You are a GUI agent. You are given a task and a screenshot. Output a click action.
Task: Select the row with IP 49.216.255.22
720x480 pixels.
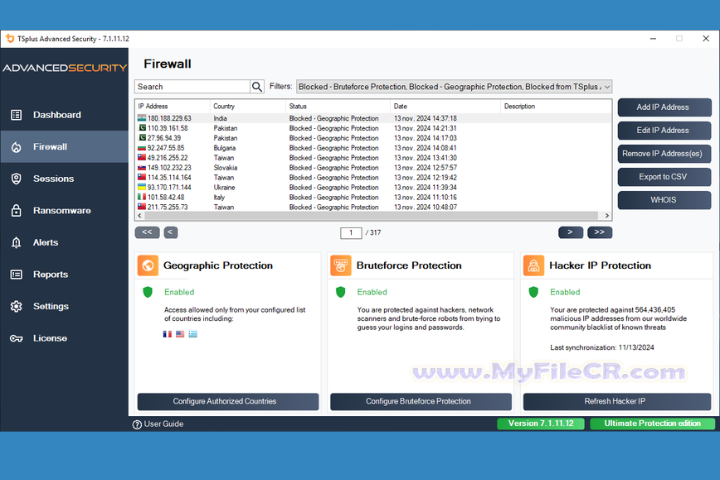point(373,158)
